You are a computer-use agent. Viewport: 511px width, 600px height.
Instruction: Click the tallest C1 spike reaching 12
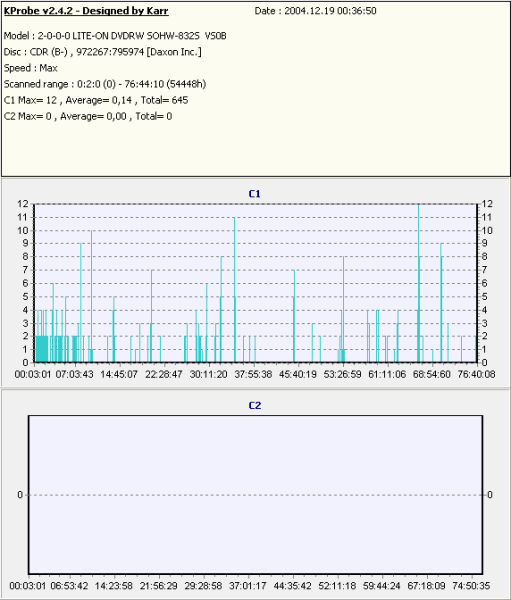419,283
